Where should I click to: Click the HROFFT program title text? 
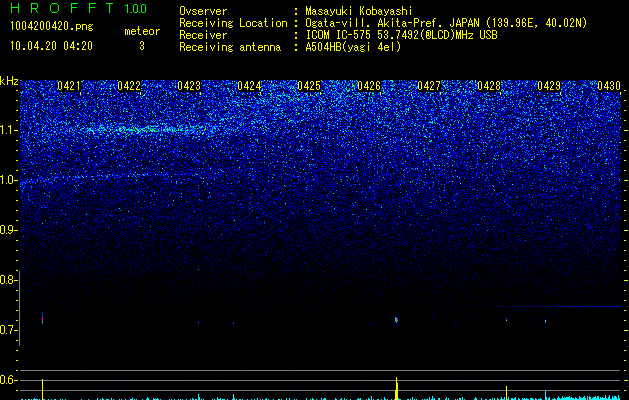62,8
